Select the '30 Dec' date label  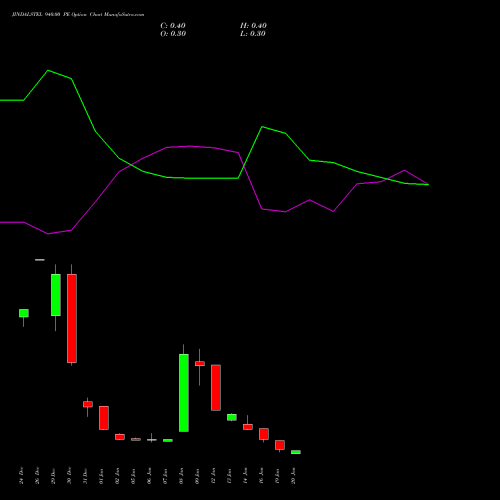coord(70,475)
